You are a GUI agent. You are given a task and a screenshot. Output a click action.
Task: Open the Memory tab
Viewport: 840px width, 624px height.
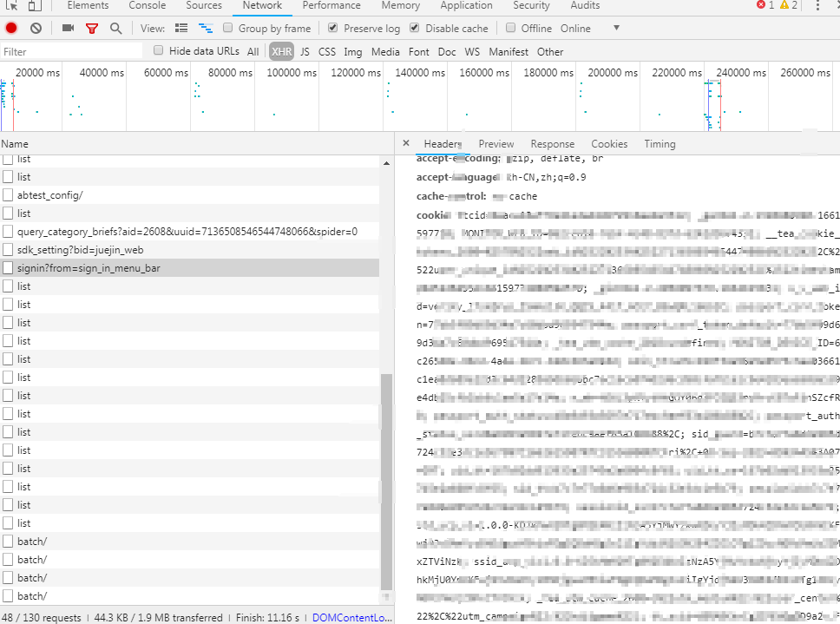point(401,5)
